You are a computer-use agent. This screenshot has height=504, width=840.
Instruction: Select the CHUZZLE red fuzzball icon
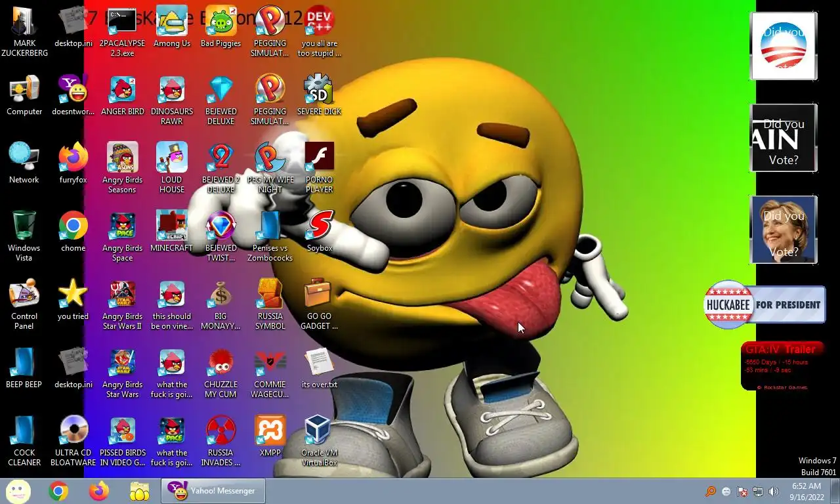(221, 373)
